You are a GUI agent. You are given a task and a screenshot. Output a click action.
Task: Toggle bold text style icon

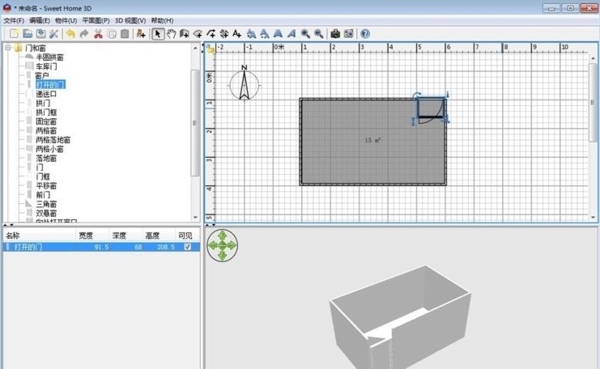click(x=278, y=34)
